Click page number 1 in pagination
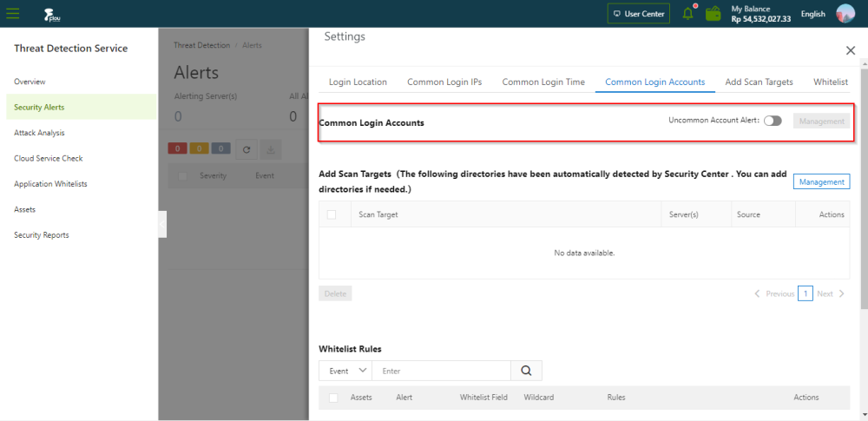Screen dimensions: 868x421 tap(806, 293)
